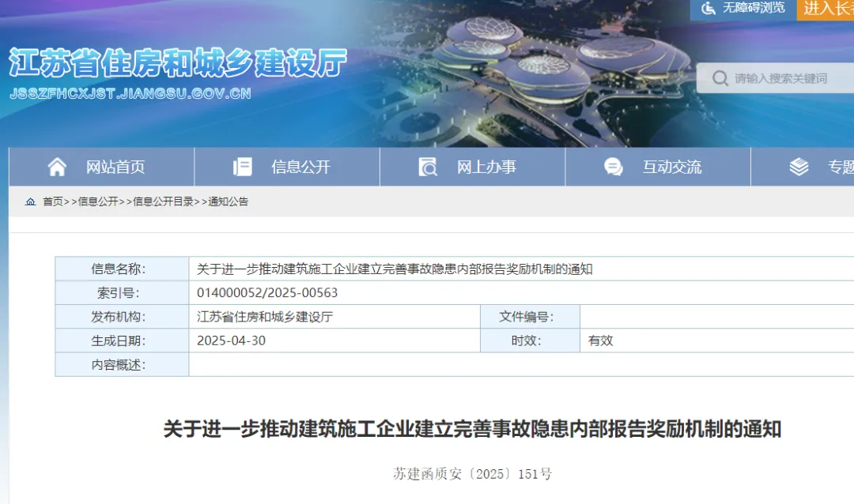Click the index number 014000052/2025-00563
This screenshot has width=854, height=504.
coord(267,293)
